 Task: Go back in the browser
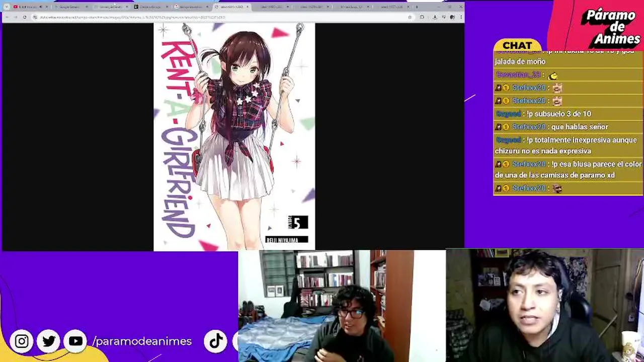click(x=7, y=17)
